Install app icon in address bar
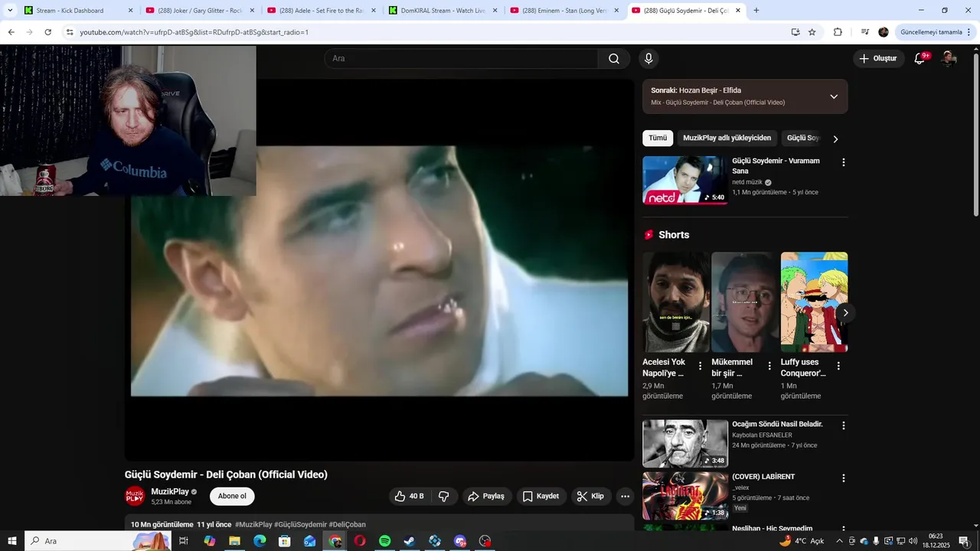The height and width of the screenshot is (551, 980). tap(795, 32)
